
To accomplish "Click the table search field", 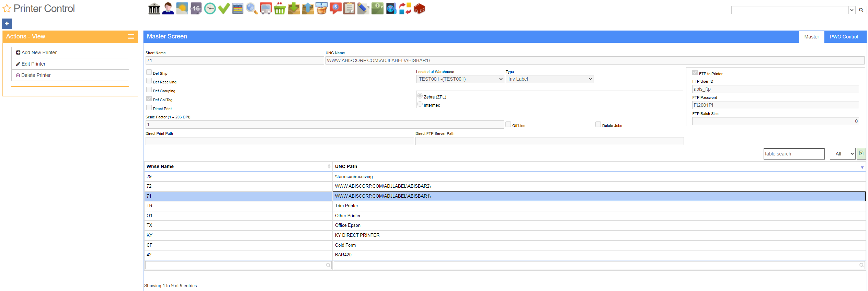I will click(x=794, y=154).
